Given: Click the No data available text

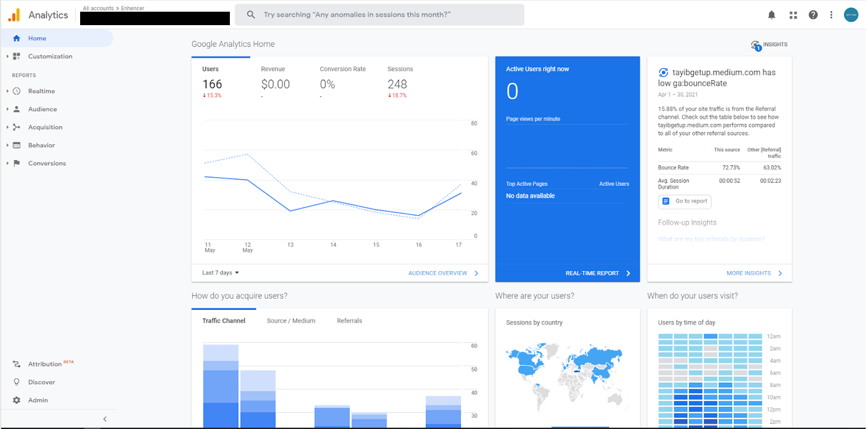Looking at the screenshot, I should pyautogui.click(x=531, y=196).
